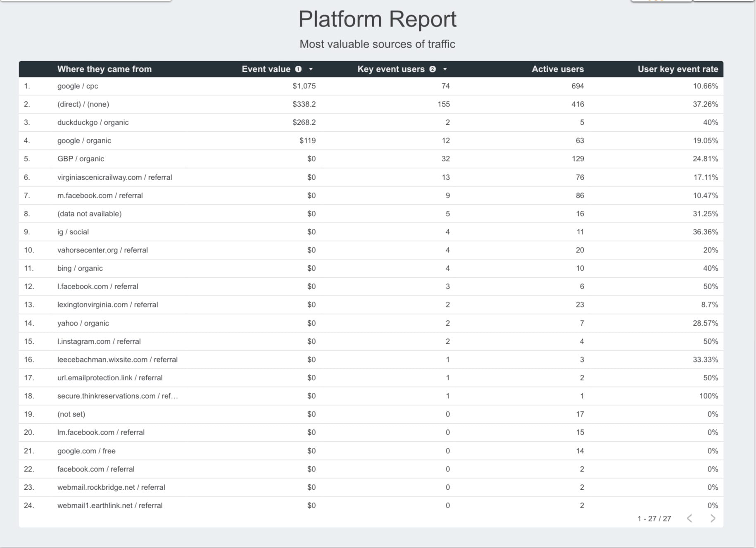Click the truncated secure.thinkreservations.com row

[x=117, y=396]
